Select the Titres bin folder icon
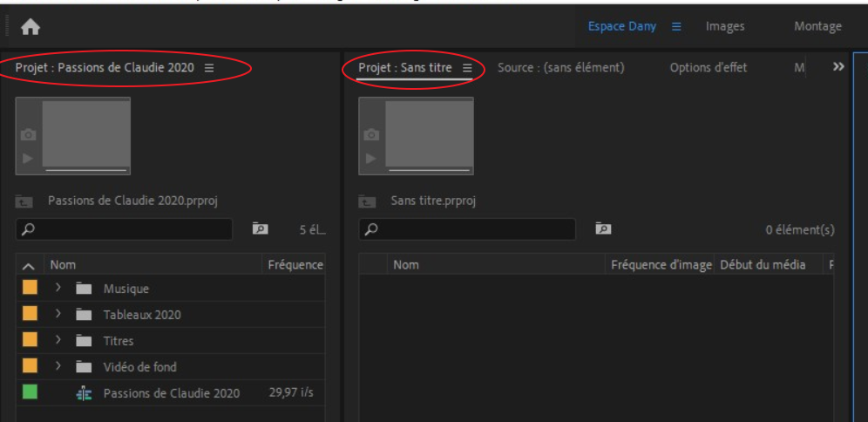 point(84,341)
